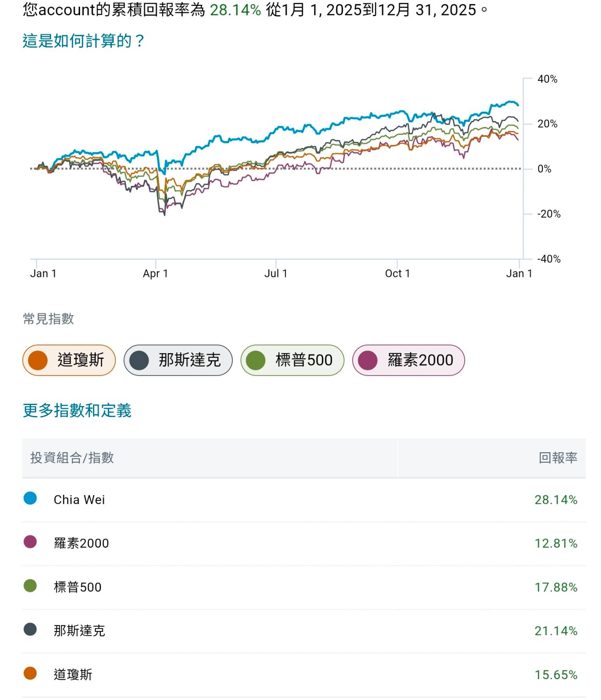Click the orange 道瓊斯 row dot
This screenshot has height=700, width=601.
30,674
